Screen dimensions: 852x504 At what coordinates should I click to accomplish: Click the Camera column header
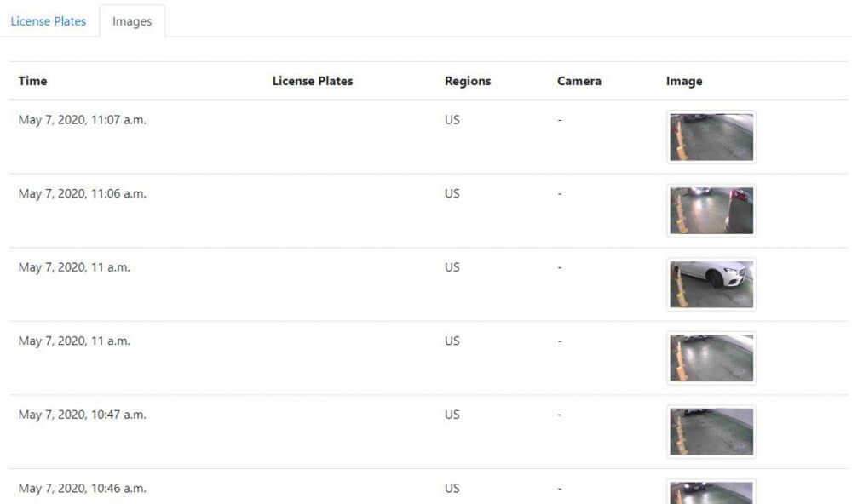click(x=579, y=81)
